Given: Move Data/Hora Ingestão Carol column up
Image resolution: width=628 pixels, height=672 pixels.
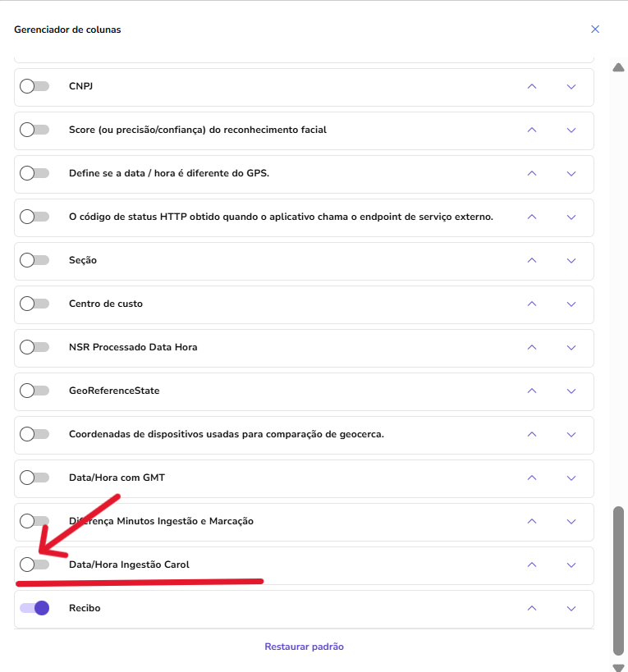Looking at the screenshot, I should [532, 565].
